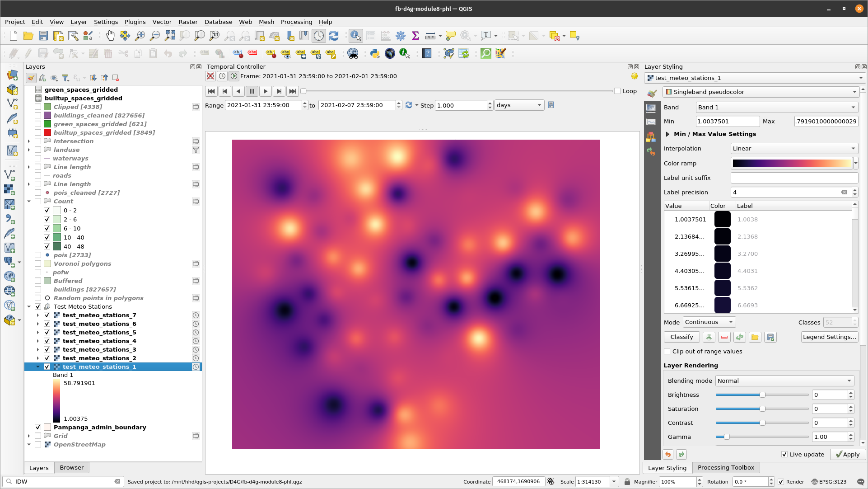Open the Python Console icon
Image resolution: width=868 pixels, height=489 pixels.
point(374,54)
